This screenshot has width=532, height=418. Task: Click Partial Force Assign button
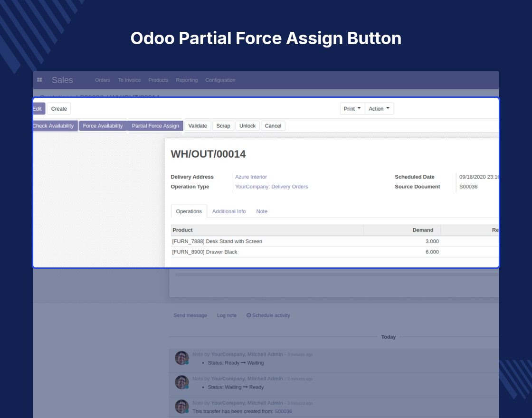155,126
